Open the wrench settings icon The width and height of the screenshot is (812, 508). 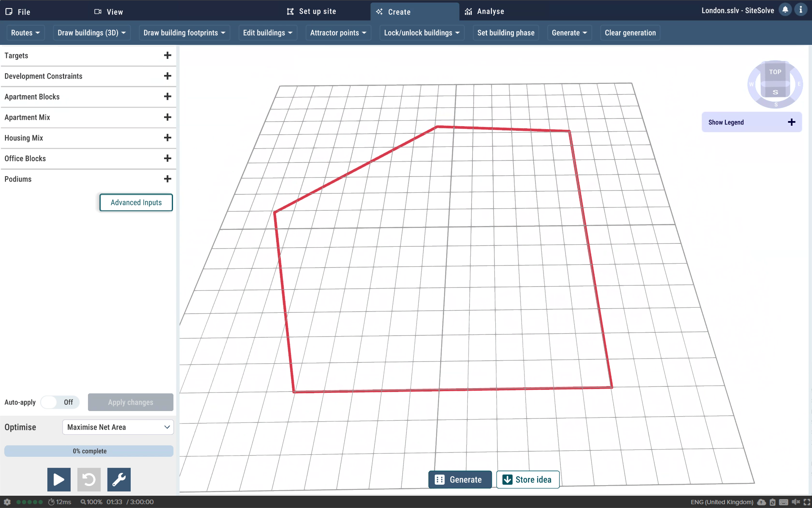(119, 479)
